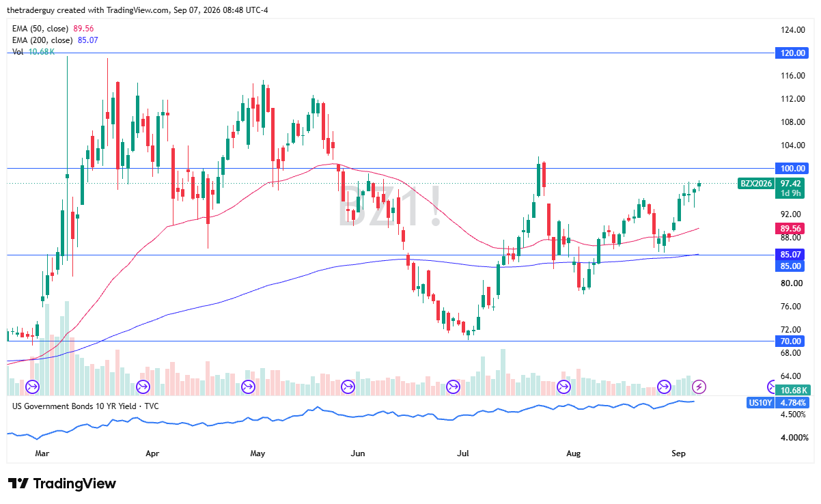Image resolution: width=821 pixels, height=504 pixels.
Task: Open the contract rollover marker nearest the Aug label
Action: 563,387
